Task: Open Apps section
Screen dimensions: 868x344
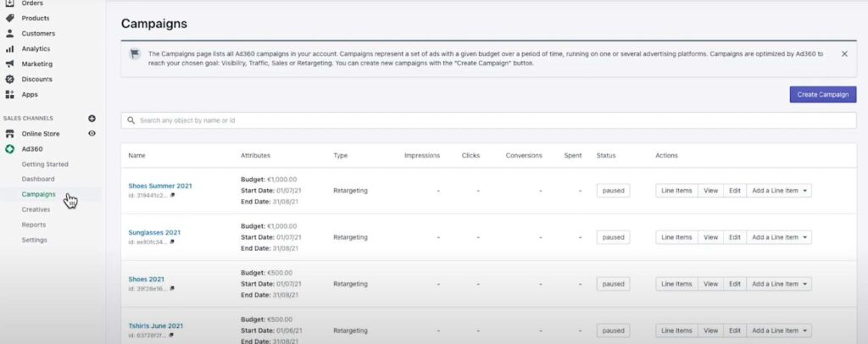Action: point(30,95)
